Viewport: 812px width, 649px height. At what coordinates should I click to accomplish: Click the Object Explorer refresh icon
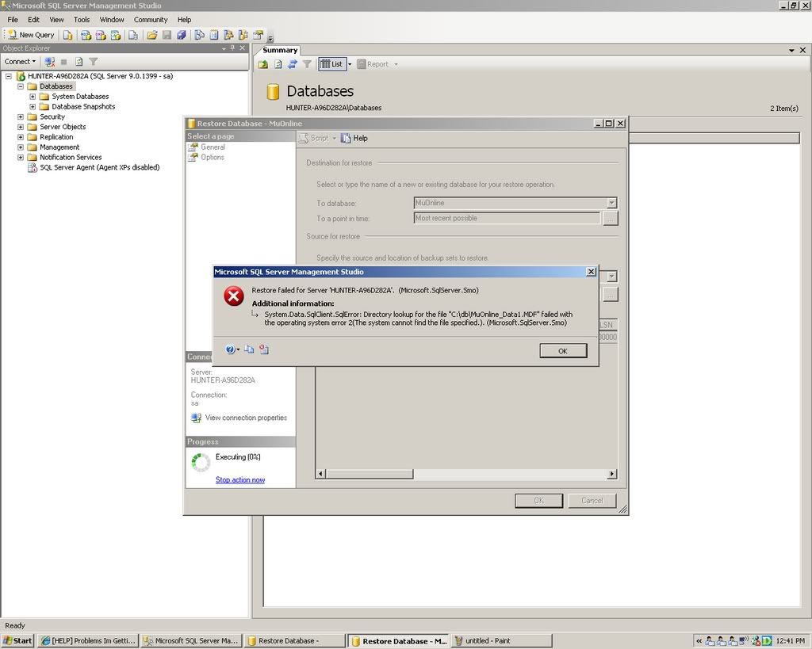[79, 61]
